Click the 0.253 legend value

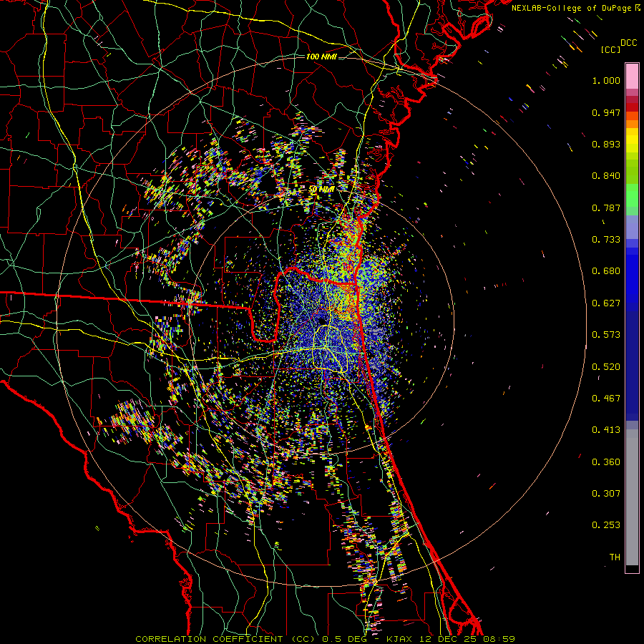coord(606,525)
